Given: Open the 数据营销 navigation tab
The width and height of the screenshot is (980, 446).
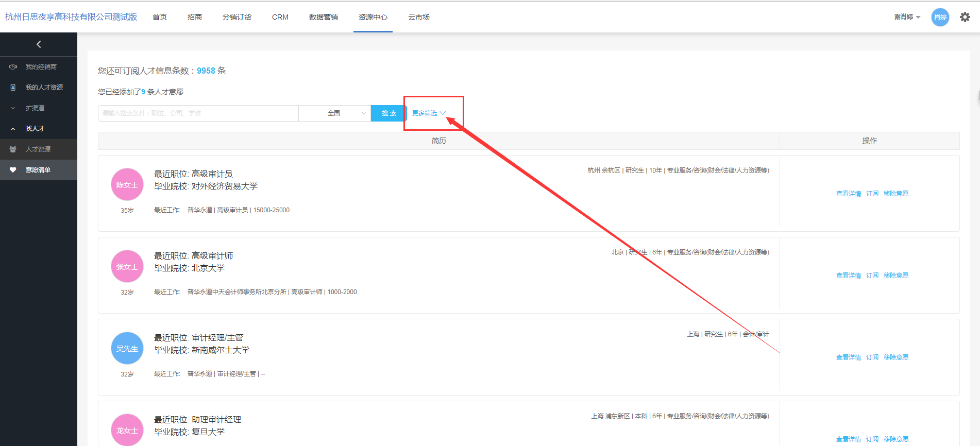Looking at the screenshot, I should coord(323,17).
